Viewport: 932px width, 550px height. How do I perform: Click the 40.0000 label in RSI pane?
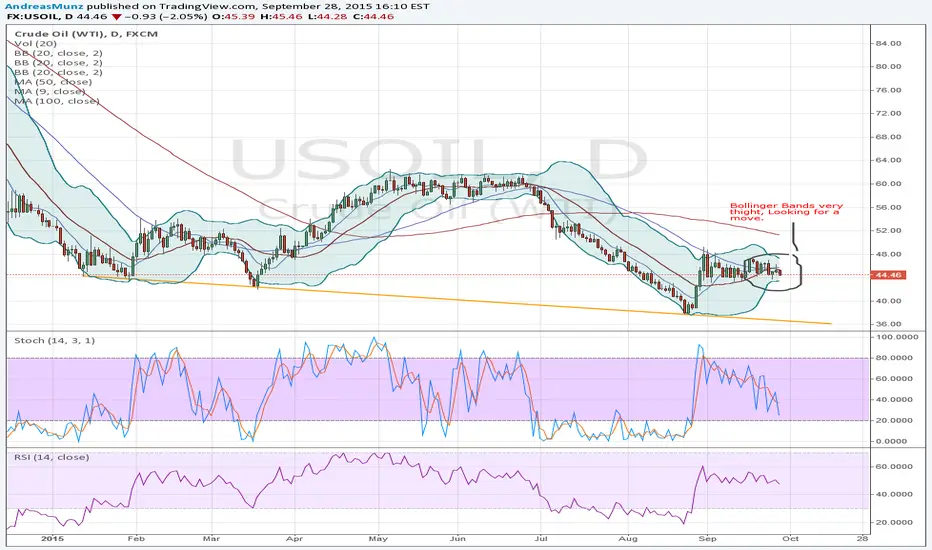(x=893, y=495)
